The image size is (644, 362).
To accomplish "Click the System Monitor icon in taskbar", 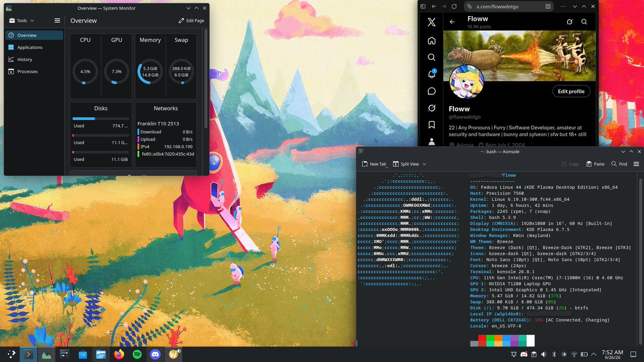I will (x=47, y=354).
